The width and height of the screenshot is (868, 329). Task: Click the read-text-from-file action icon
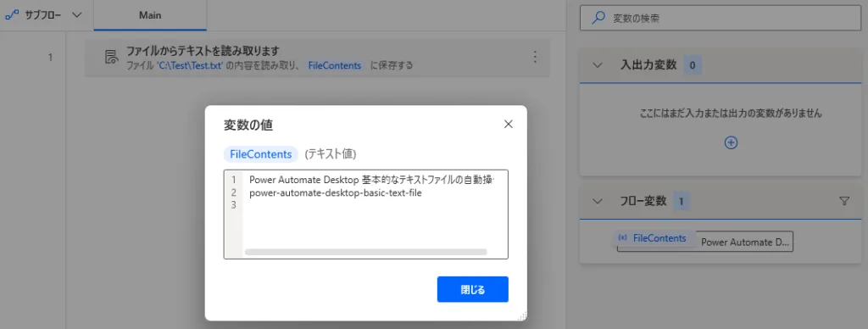tap(111, 57)
